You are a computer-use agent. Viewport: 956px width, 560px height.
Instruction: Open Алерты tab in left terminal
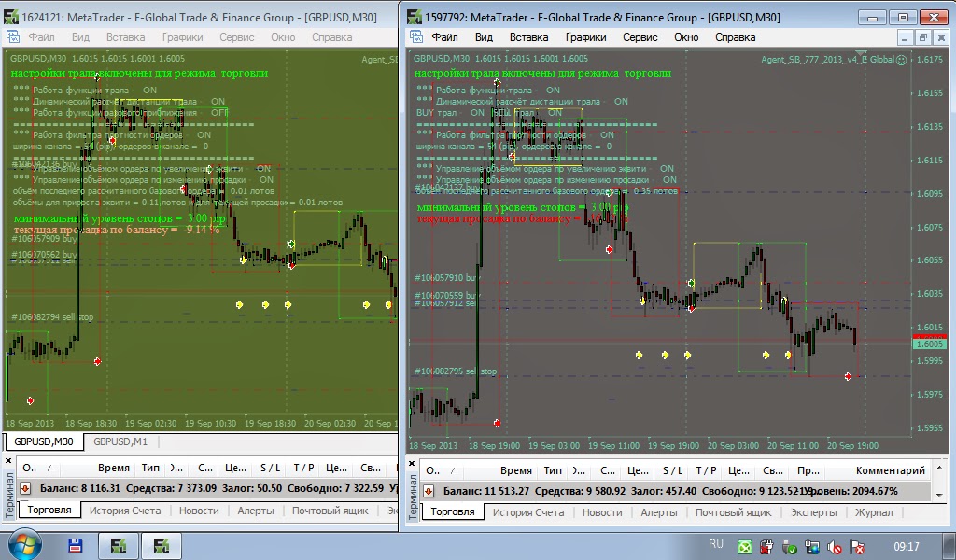pyautogui.click(x=256, y=511)
